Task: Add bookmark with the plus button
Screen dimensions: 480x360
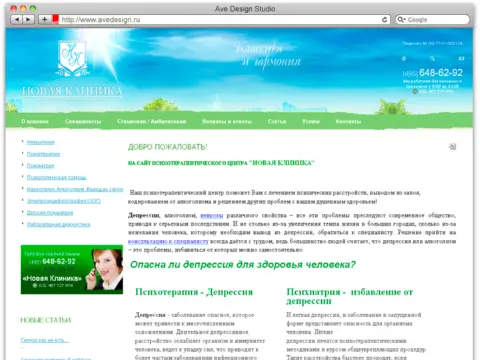Action: (44, 19)
